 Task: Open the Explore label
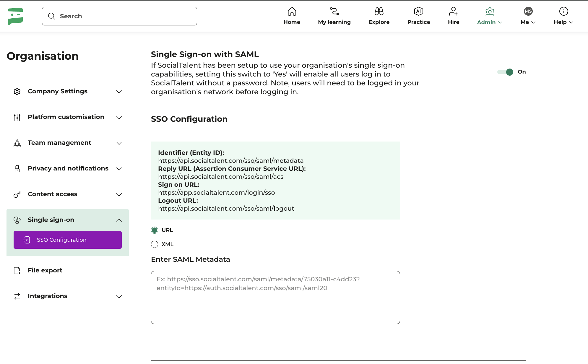379,22
